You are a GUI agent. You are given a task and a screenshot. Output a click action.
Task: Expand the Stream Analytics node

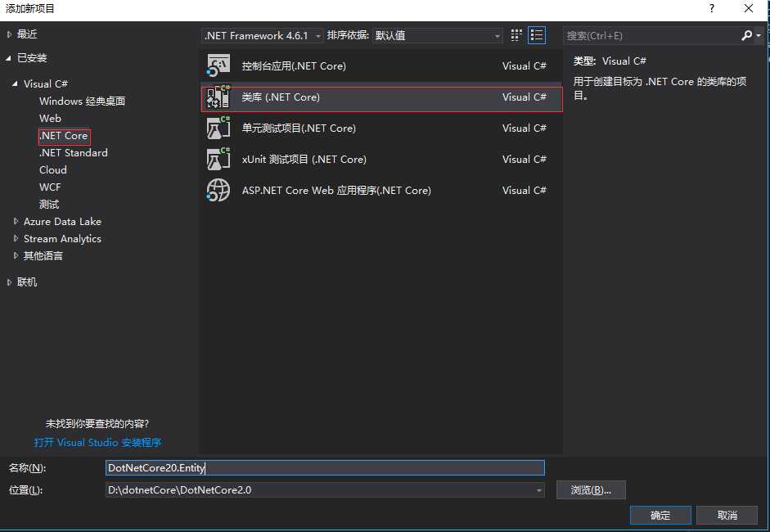16,239
